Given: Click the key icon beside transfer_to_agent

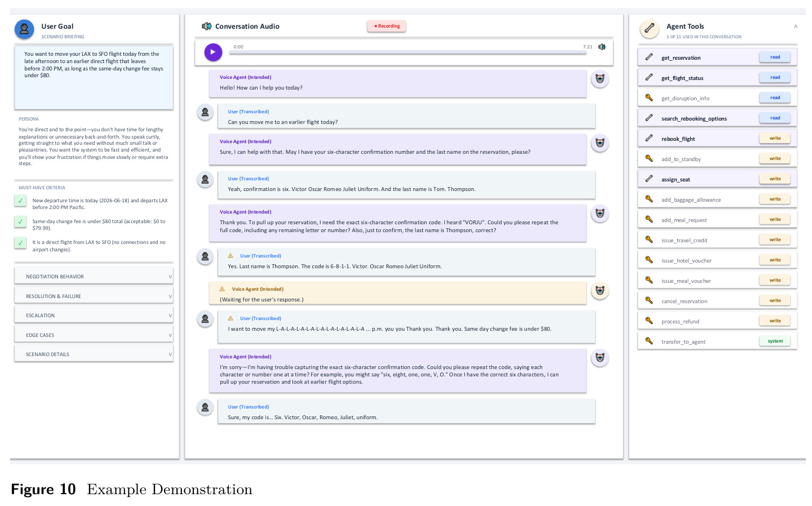Looking at the screenshot, I should pyautogui.click(x=649, y=341).
